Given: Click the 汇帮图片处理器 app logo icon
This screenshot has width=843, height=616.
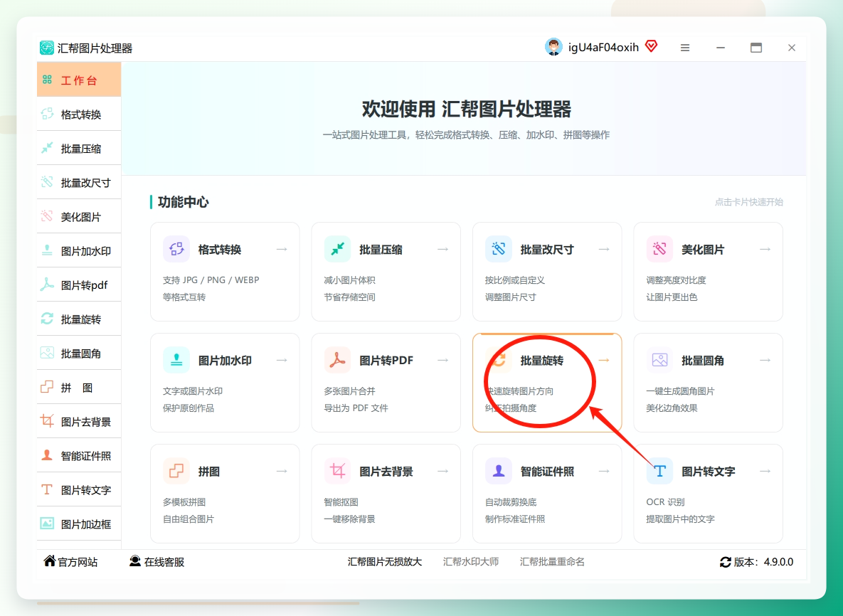Looking at the screenshot, I should tap(47, 48).
